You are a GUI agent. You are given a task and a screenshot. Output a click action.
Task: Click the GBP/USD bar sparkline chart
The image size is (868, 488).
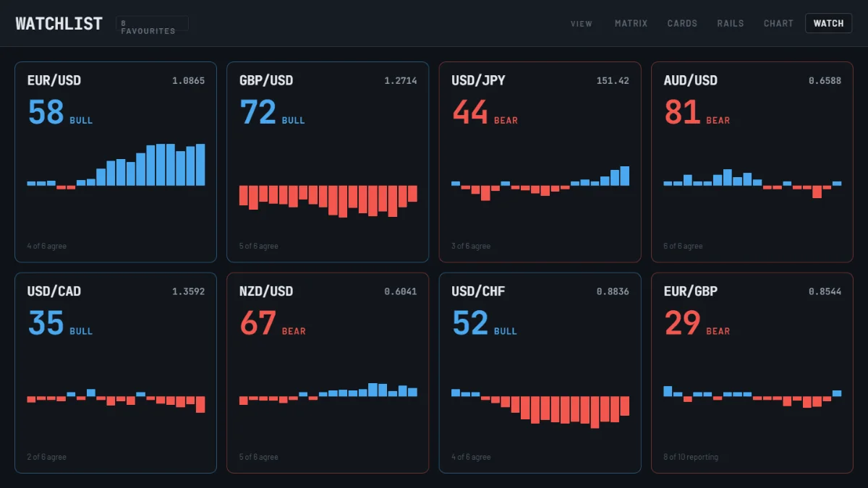[328, 185]
